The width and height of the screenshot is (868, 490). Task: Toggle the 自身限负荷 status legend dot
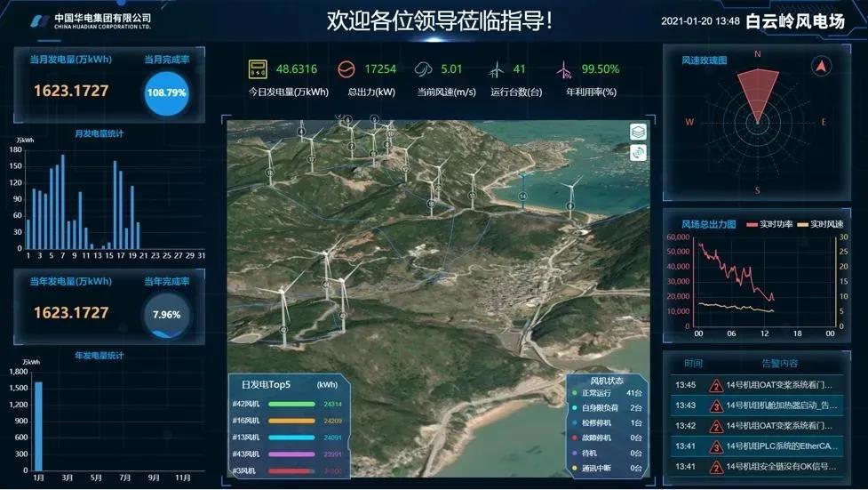[x=575, y=408]
